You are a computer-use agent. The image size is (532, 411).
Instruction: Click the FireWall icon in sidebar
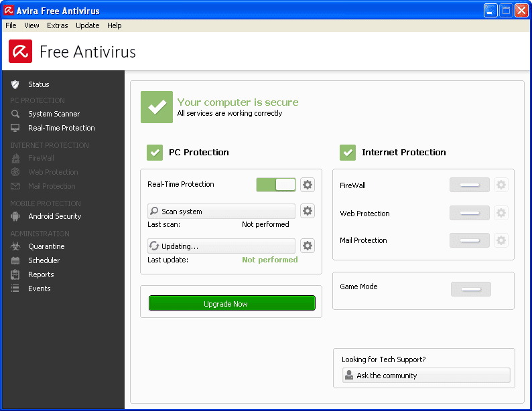15,158
